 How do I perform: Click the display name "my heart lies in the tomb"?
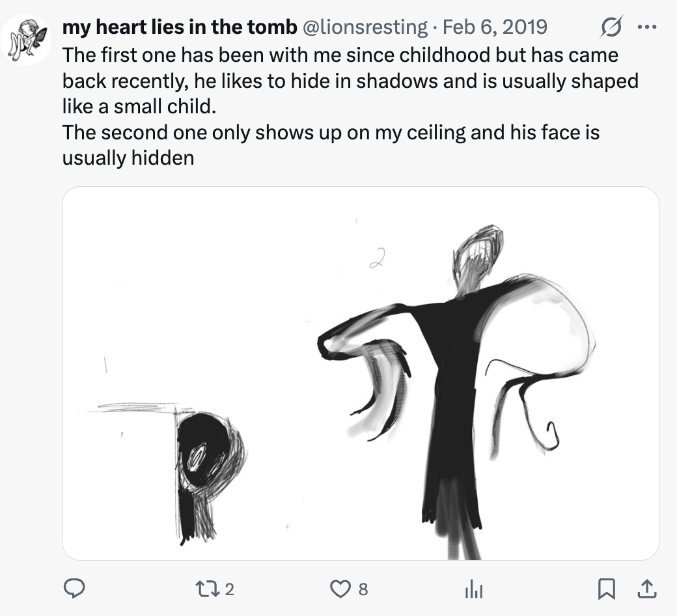point(180,27)
